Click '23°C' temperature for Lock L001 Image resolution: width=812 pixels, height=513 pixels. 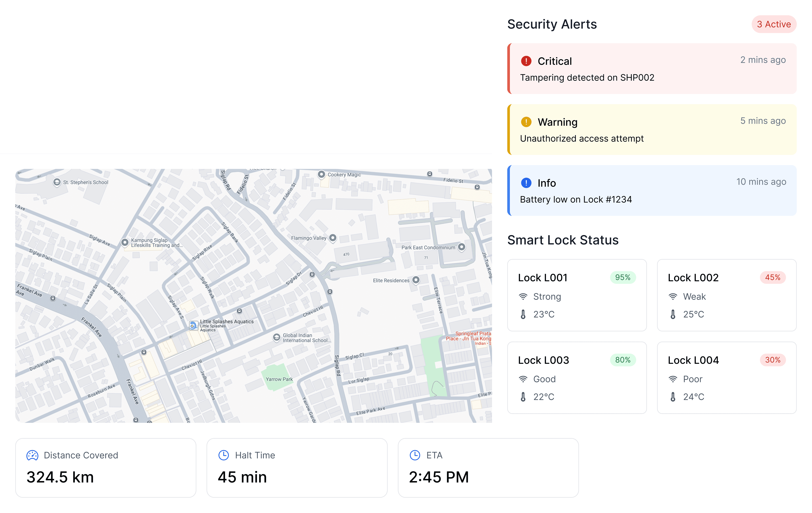coord(544,314)
